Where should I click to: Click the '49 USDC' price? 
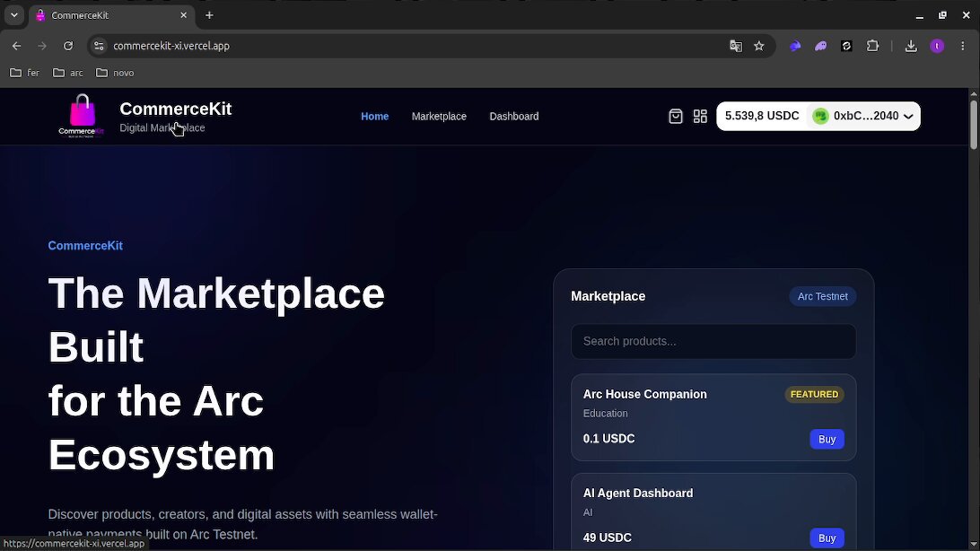607,538
